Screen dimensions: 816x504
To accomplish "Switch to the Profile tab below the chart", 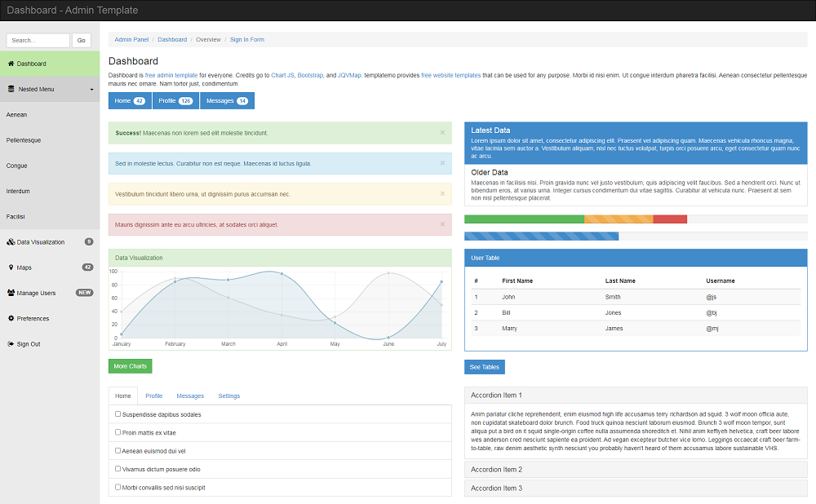I will [154, 396].
